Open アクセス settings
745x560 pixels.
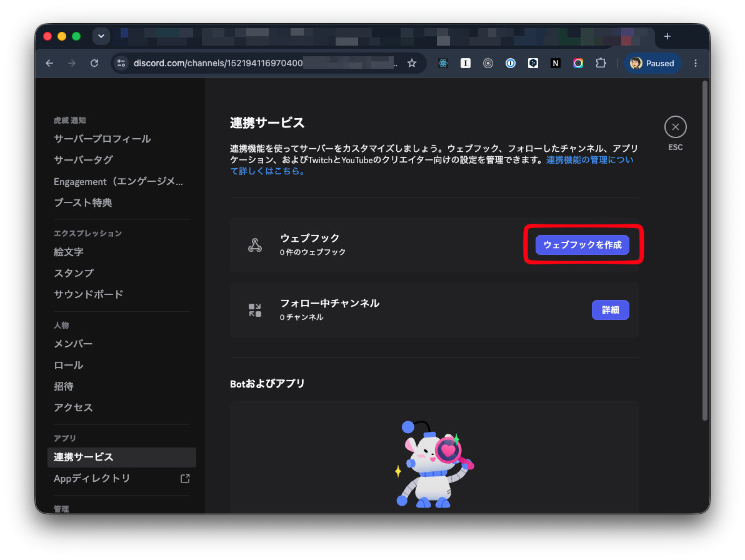pos(73,407)
